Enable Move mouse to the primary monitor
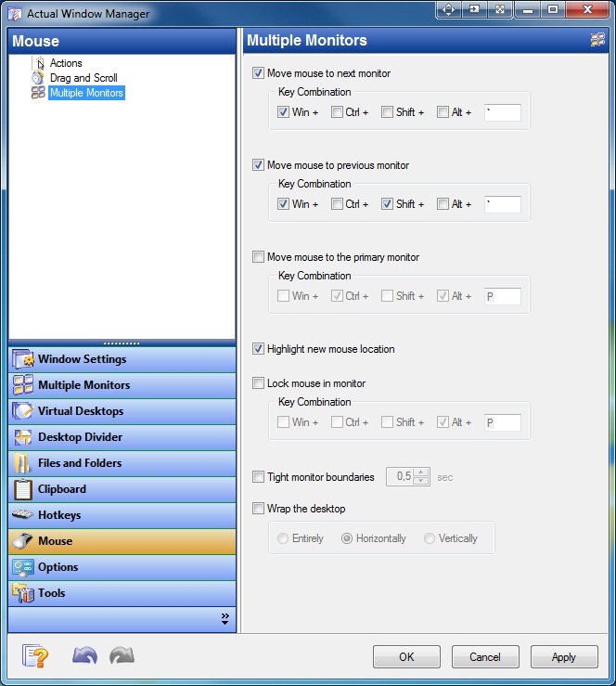Image resolution: width=616 pixels, height=686 pixels. pyautogui.click(x=258, y=257)
